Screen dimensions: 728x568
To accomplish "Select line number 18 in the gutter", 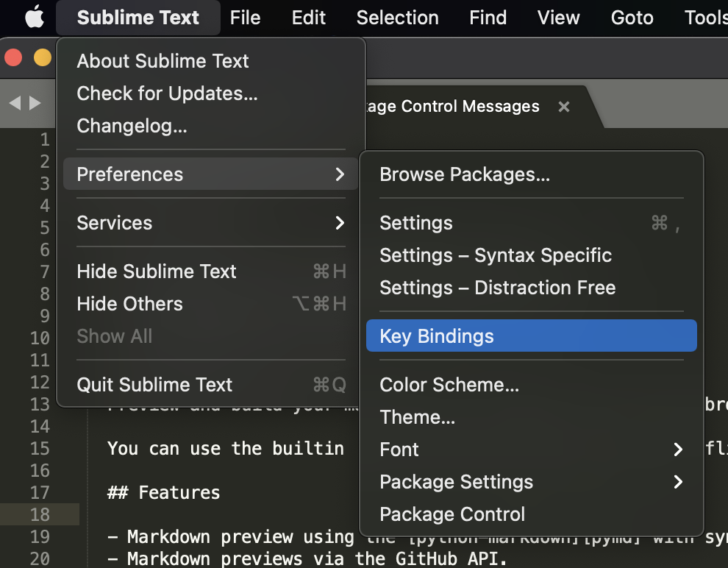I will coord(40,514).
